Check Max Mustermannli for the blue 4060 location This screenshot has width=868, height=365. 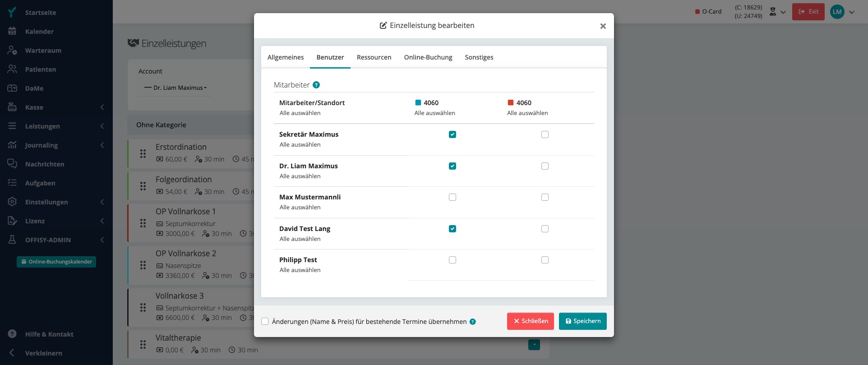coord(452,197)
